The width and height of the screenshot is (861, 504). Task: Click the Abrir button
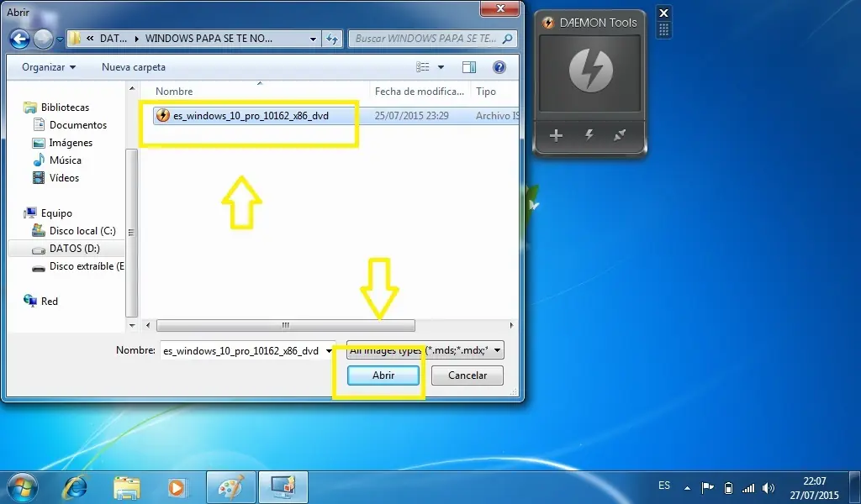383,375
